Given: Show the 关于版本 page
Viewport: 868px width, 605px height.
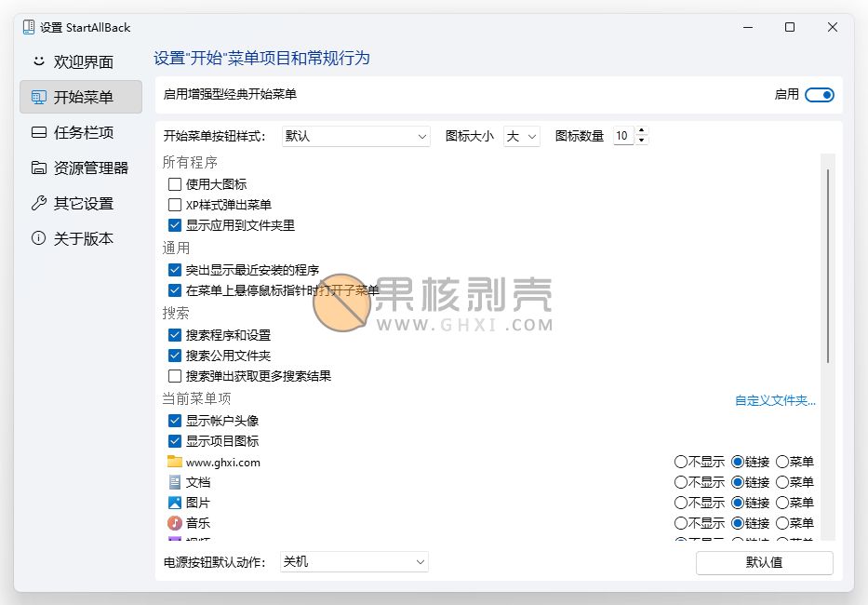Looking at the screenshot, I should point(81,239).
